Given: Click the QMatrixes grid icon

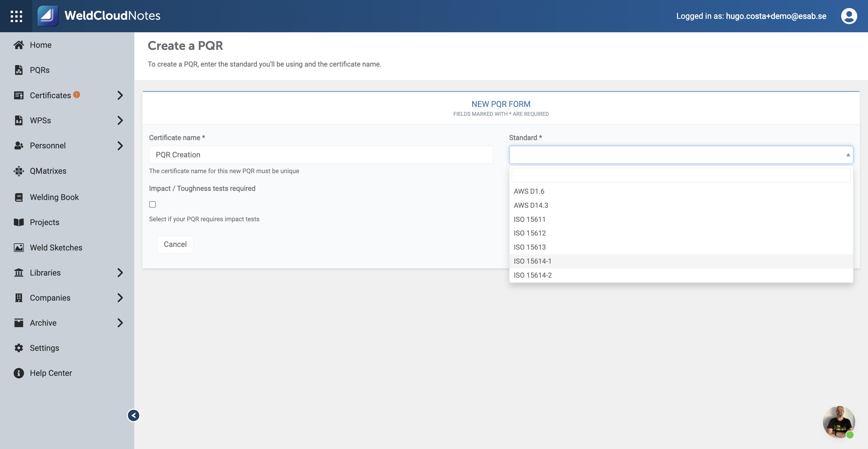Looking at the screenshot, I should point(19,171).
